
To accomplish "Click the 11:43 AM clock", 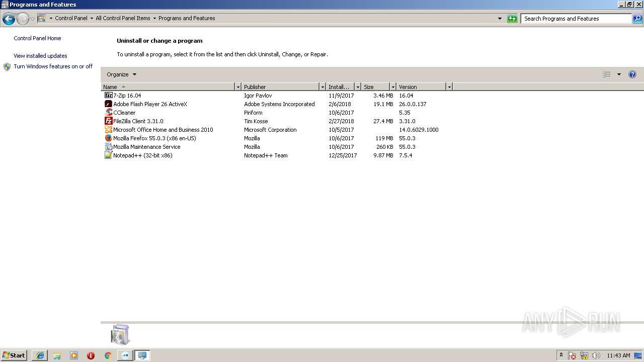I will tap(618, 355).
